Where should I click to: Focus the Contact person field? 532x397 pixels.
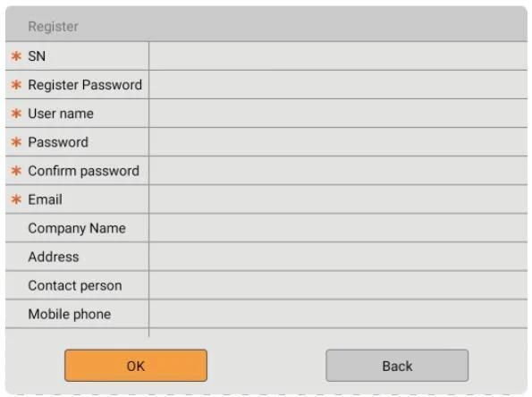point(338,285)
